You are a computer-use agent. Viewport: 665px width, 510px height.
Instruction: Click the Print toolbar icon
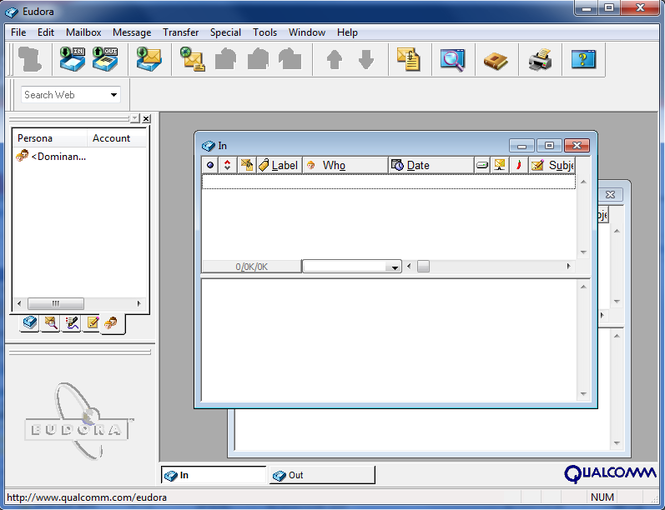(x=540, y=59)
